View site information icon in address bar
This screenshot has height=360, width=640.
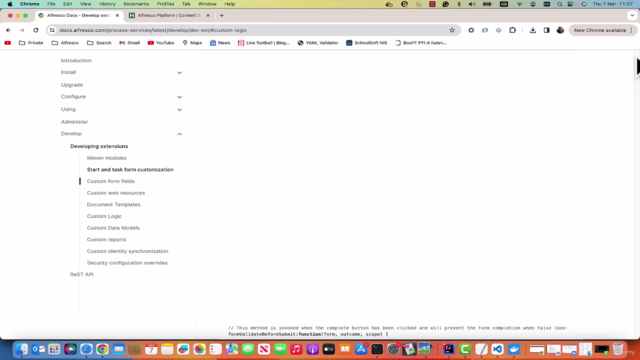click(52, 30)
